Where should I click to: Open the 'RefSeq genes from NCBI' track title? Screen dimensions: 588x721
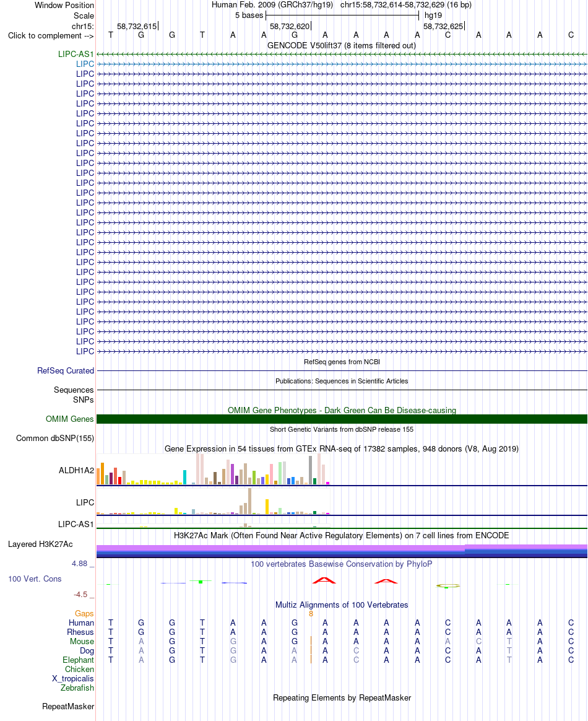[x=342, y=362]
